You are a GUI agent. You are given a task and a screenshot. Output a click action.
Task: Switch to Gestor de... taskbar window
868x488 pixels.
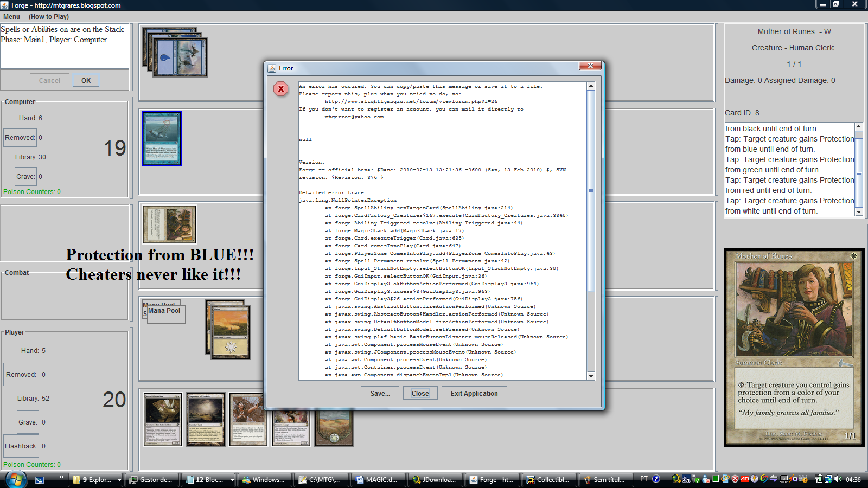tap(151, 480)
